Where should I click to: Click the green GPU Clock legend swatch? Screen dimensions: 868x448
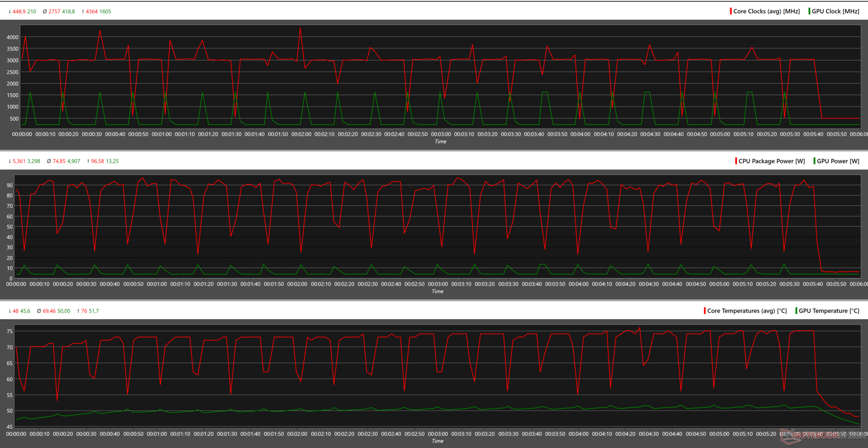point(809,11)
